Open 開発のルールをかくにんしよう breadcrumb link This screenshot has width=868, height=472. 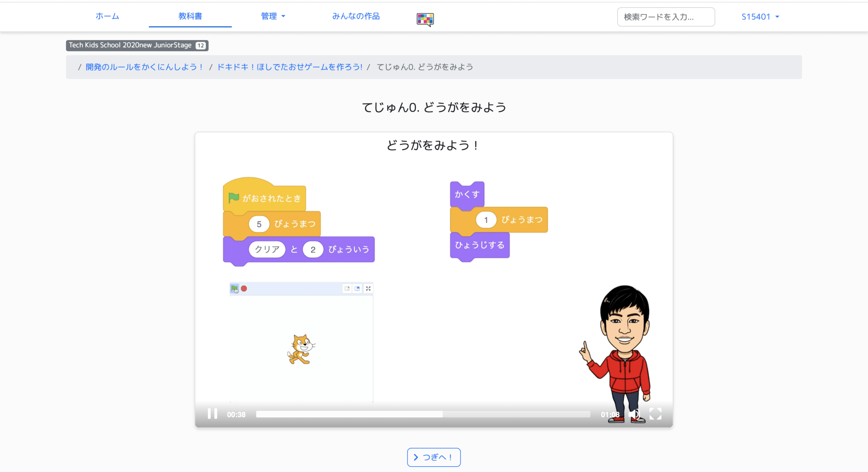(x=145, y=67)
